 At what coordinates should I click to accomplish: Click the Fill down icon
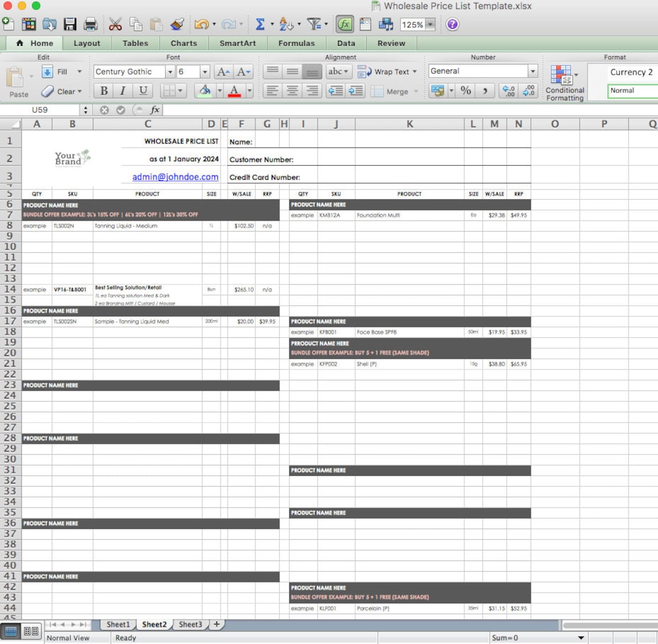pyautogui.click(x=47, y=72)
